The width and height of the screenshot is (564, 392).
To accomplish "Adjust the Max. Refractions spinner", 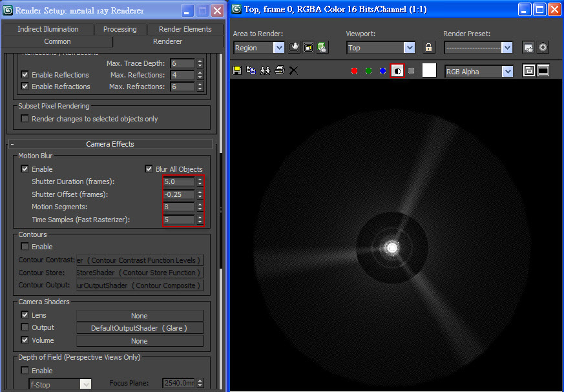I will 200,87.
